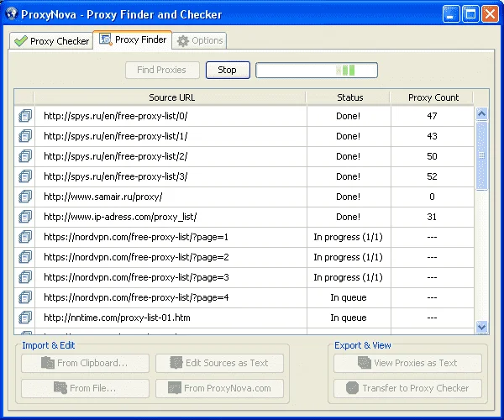Click the green checkmark icon on Proxy Checker tab
This screenshot has width=504, height=420.
[21, 41]
